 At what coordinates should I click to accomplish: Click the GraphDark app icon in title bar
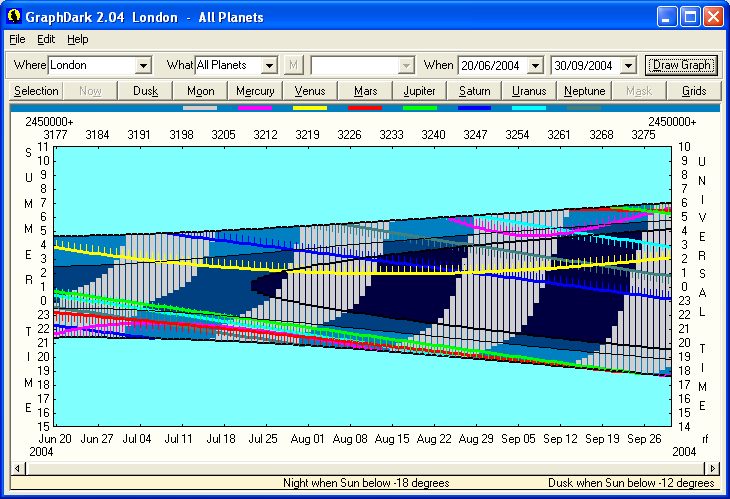click(x=14, y=17)
